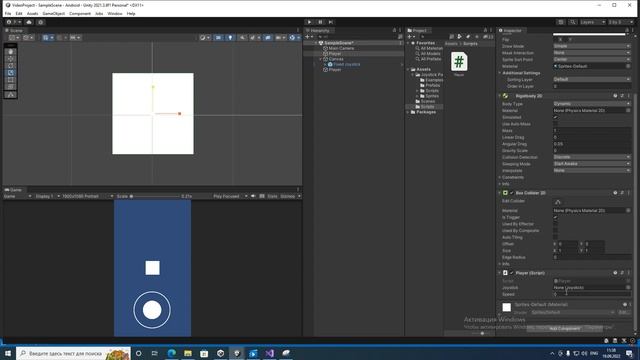Select the Hand (view) tool in Scene
This screenshot has height=360, width=640.
tap(11, 52)
